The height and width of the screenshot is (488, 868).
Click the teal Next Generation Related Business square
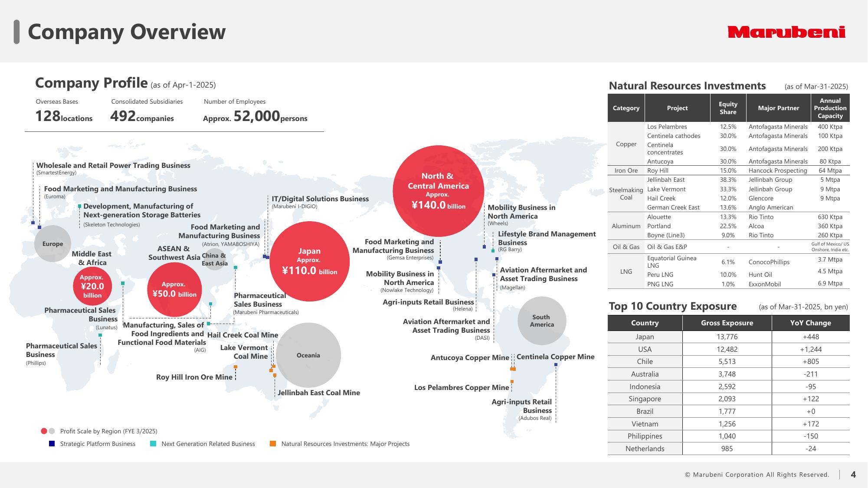[x=153, y=444]
